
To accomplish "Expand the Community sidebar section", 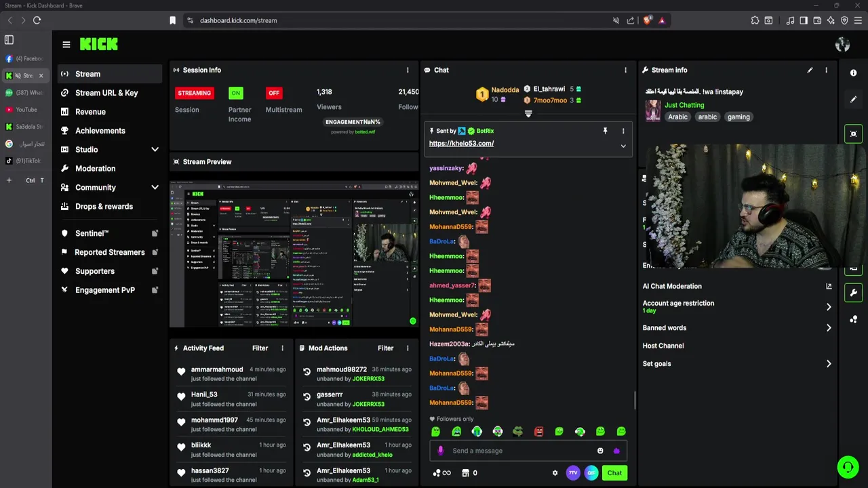I will click(x=155, y=187).
